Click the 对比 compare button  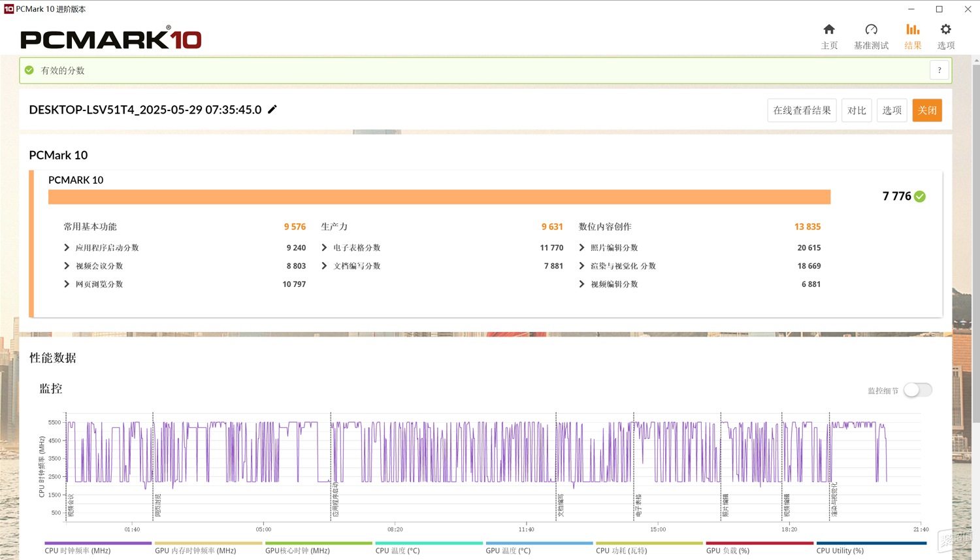857,110
